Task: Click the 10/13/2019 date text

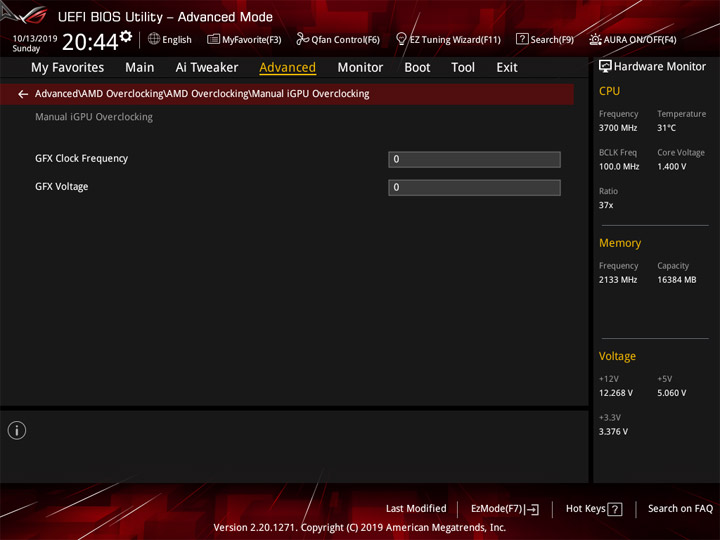Action: (x=35, y=39)
